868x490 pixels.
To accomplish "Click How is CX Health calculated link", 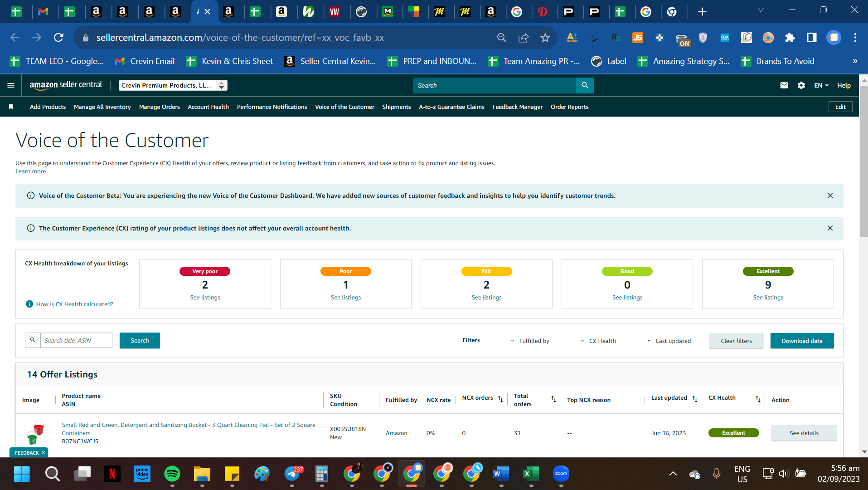I will 75,304.
